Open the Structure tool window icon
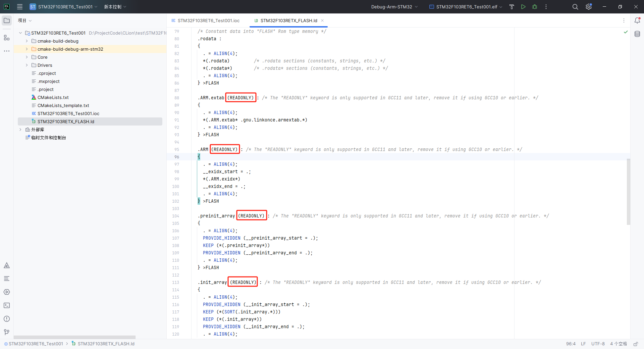The width and height of the screenshot is (644, 349). tap(7, 38)
